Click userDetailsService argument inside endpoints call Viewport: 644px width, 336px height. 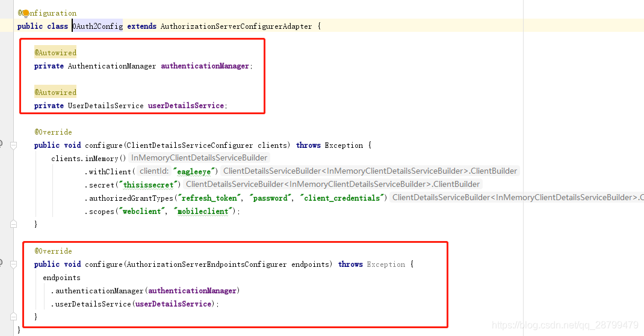(x=173, y=304)
